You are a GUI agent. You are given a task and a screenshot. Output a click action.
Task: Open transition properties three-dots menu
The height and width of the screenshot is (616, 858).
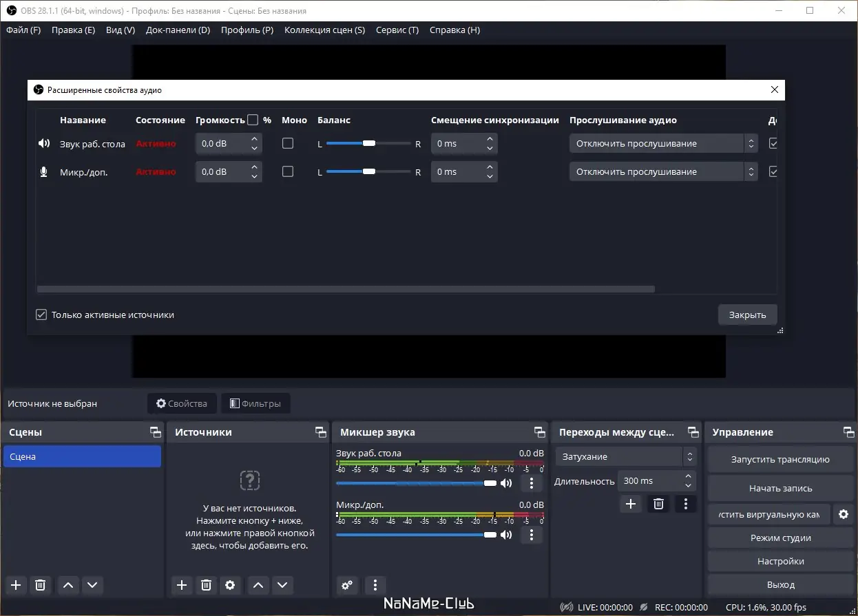(685, 504)
